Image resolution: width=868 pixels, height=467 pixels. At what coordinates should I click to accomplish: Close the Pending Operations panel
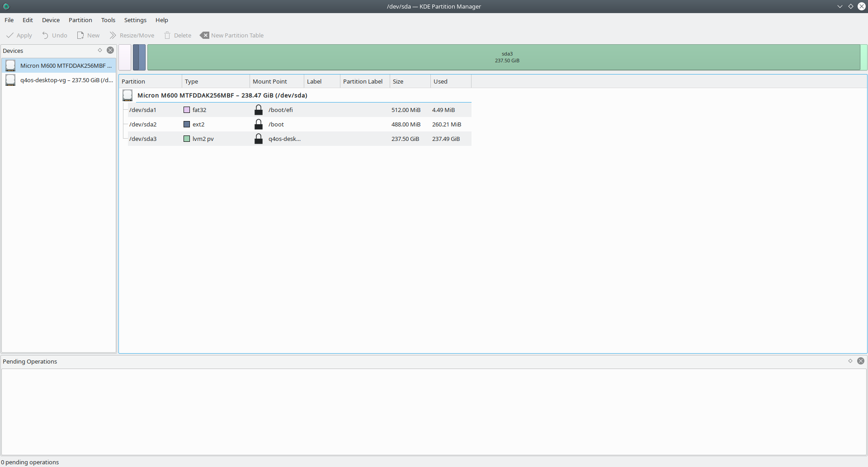(x=861, y=361)
